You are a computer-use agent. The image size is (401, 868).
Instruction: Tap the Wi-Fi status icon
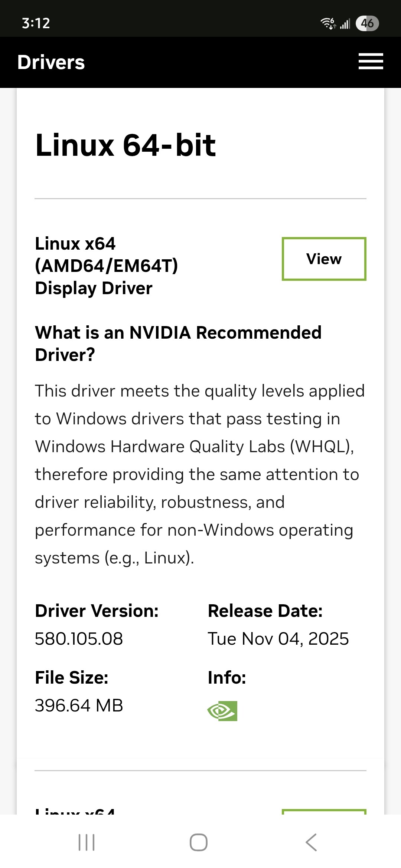click(x=328, y=23)
